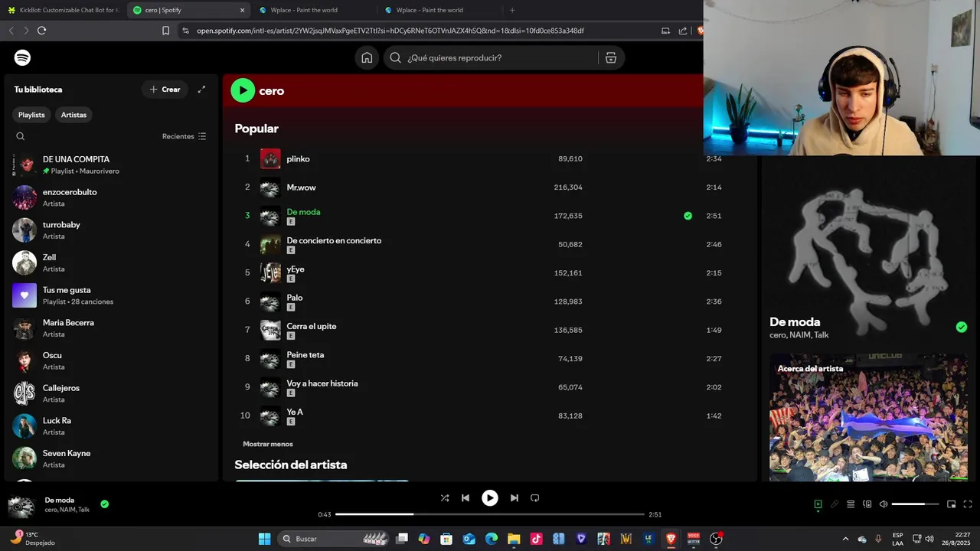Switch to KickBot browser tab
980x551 pixels.
tap(63, 10)
